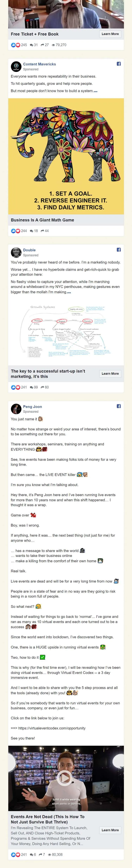Expand truncated Double ad text ellipsis

point(69,292)
